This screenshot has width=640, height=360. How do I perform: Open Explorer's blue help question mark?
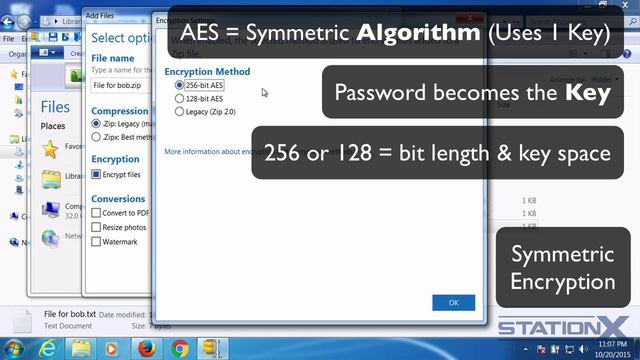tap(627, 53)
